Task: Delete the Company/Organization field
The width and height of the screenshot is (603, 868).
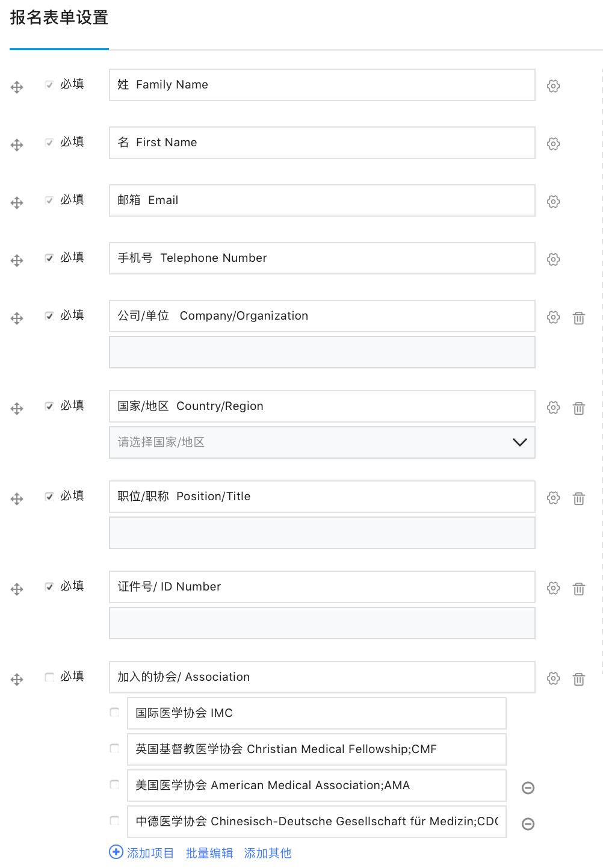Action: (578, 318)
